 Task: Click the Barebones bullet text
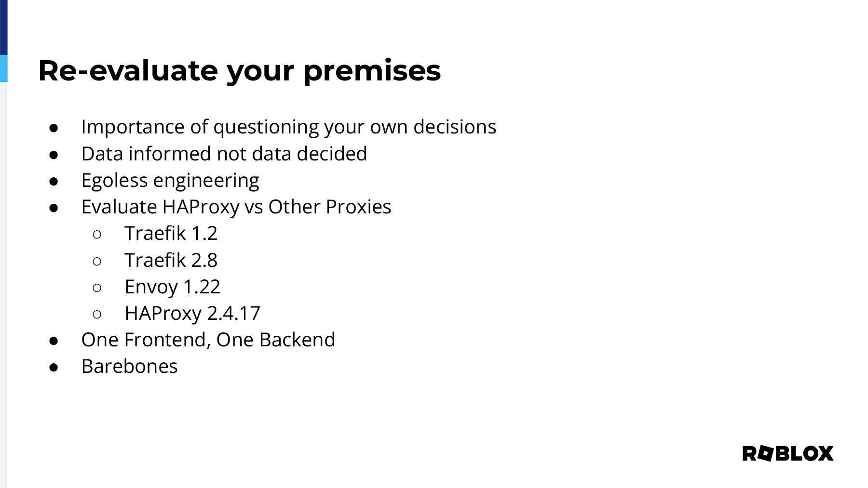(130, 366)
